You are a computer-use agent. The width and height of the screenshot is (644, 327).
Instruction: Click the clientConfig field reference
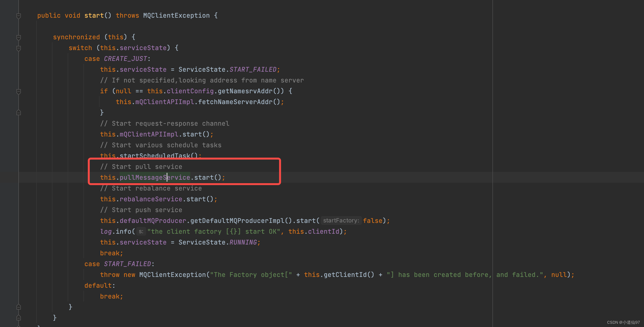click(190, 91)
